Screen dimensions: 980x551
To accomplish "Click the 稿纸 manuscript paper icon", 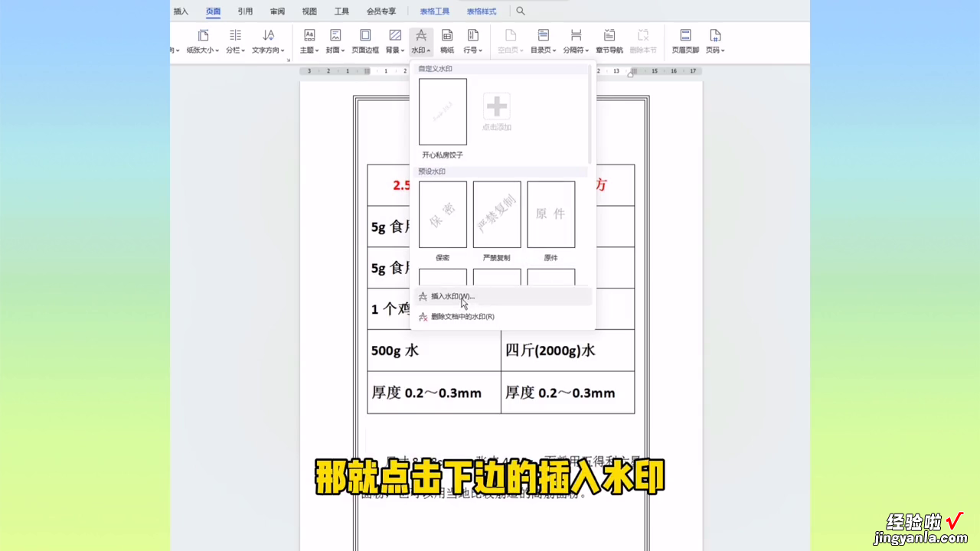I will (447, 35).
